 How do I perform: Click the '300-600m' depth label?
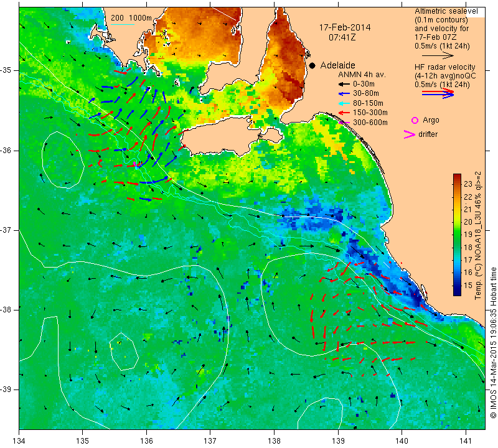pos(370,122)
